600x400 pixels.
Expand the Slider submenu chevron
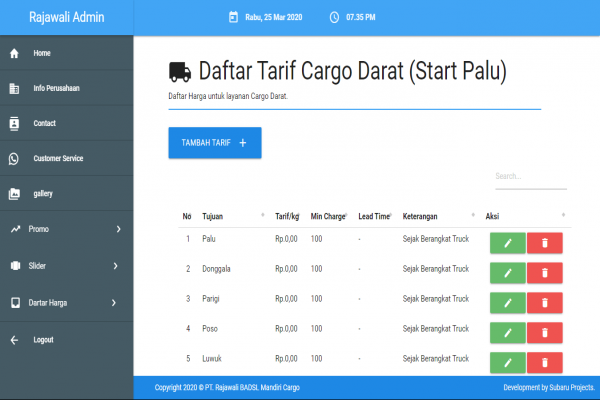116,266
